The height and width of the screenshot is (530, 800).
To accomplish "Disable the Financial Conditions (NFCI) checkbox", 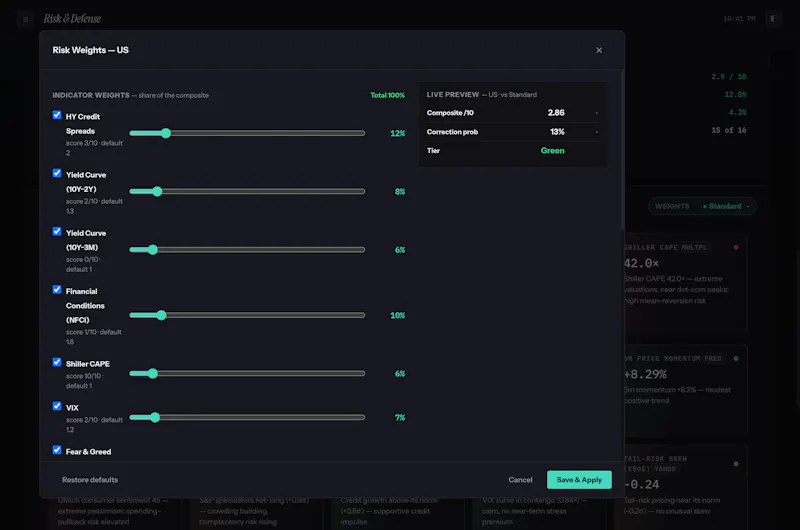I will pyautogui.click(x=57, y=289).
